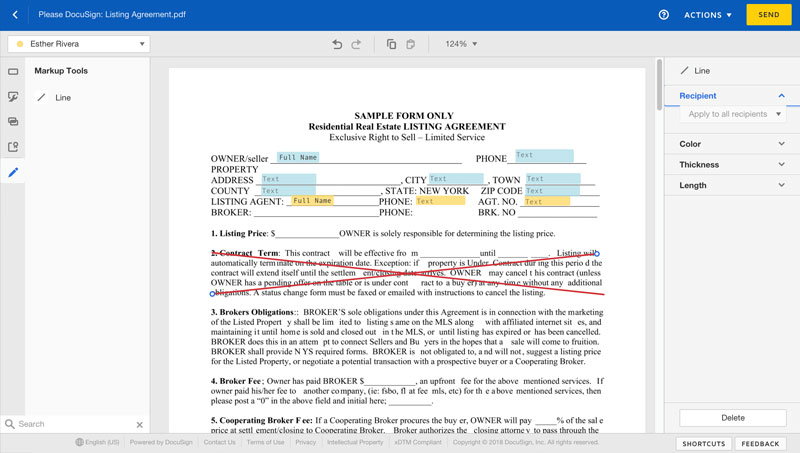Open the help question mark icon

coord(663,15)
